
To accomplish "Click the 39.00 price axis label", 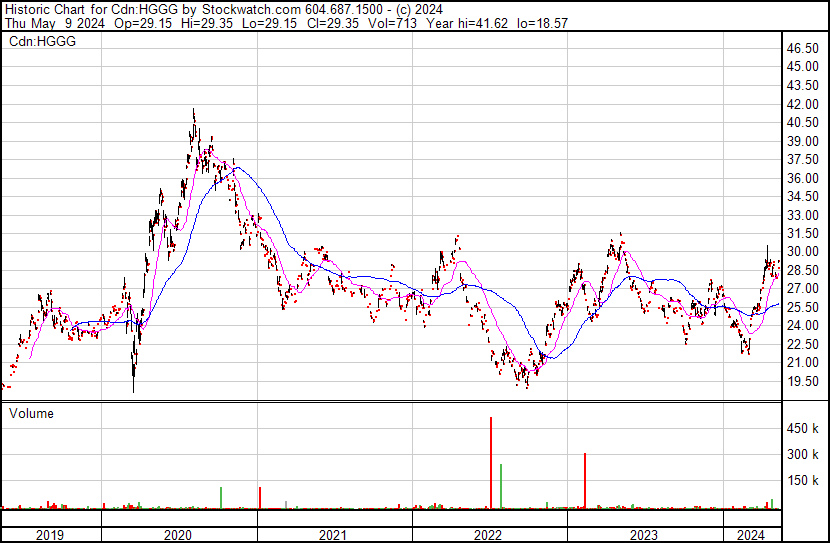I will pyautogui.click(x=802, y=141).
